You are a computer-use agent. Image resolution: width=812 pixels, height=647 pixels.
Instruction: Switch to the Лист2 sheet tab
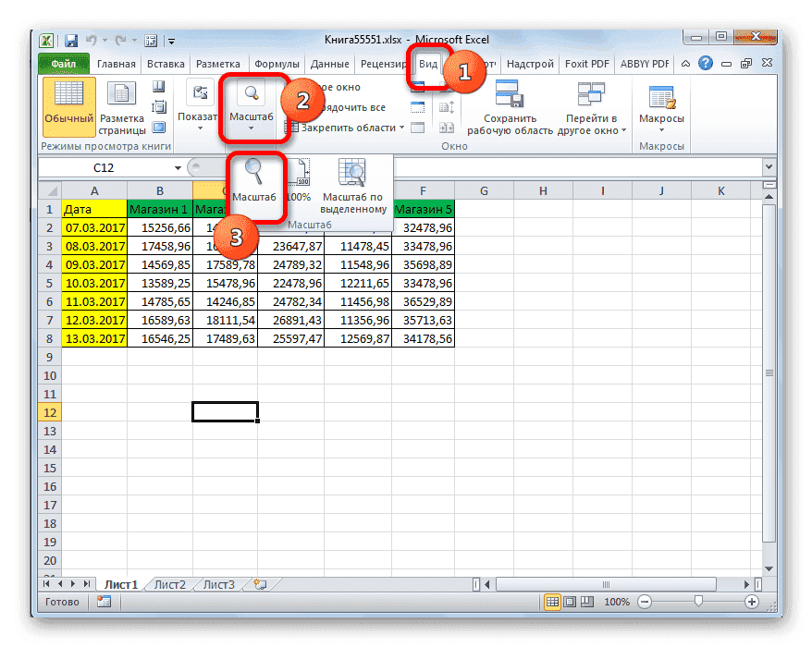(169, 584)
